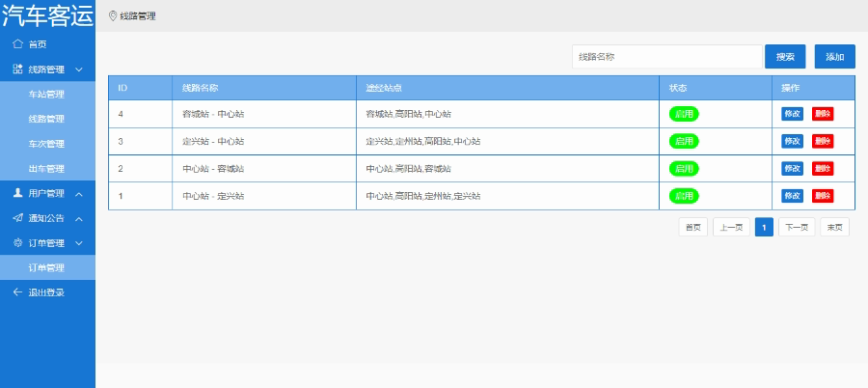Open the 车次管理 submenu item
This screenshot has width=868, height=388.
click(47, 144)
